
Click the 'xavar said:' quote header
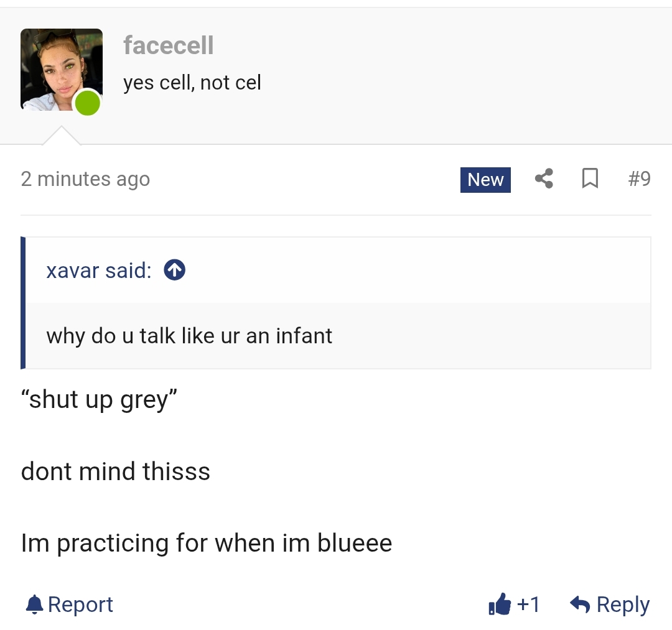coord(99,271)
